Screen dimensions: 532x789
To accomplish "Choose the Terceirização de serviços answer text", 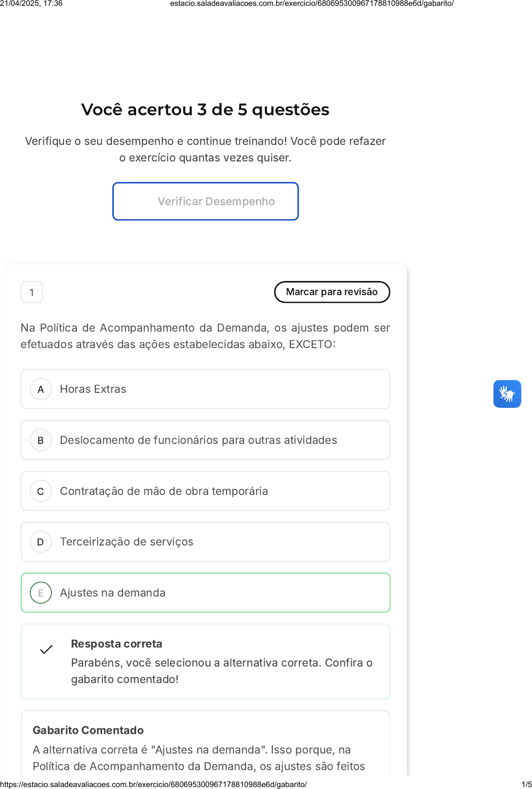I will point(126,542).
